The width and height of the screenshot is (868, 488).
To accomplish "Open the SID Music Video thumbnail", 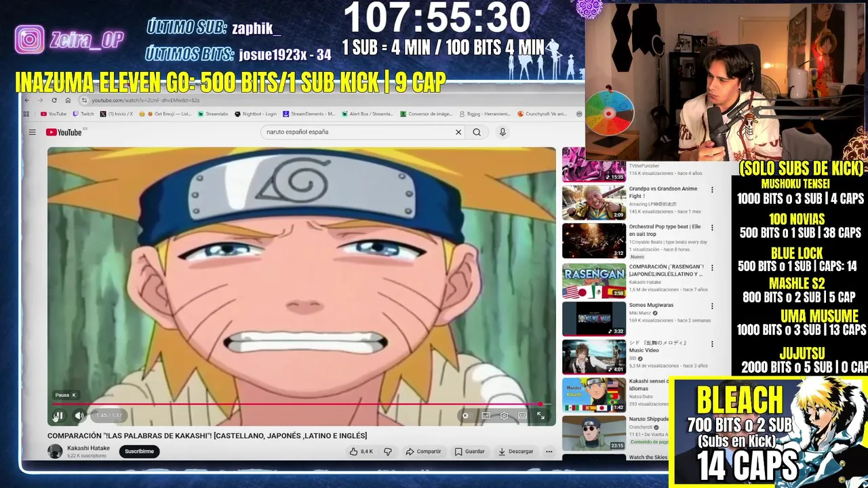I will pyautogui.click(x=593, y=357).
